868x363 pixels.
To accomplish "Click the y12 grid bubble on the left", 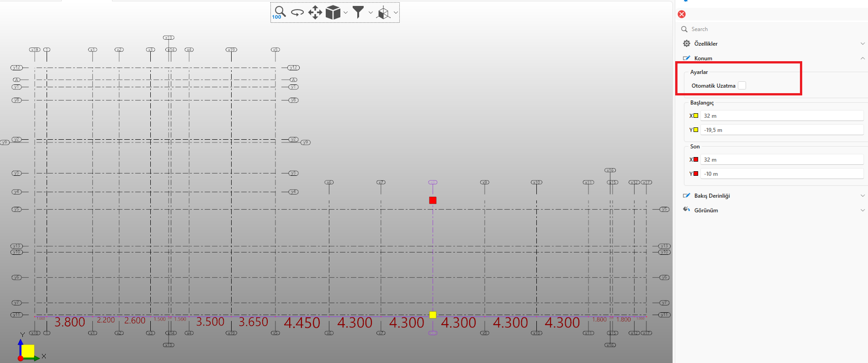I will pyautogui.click(x=16, y=68).
